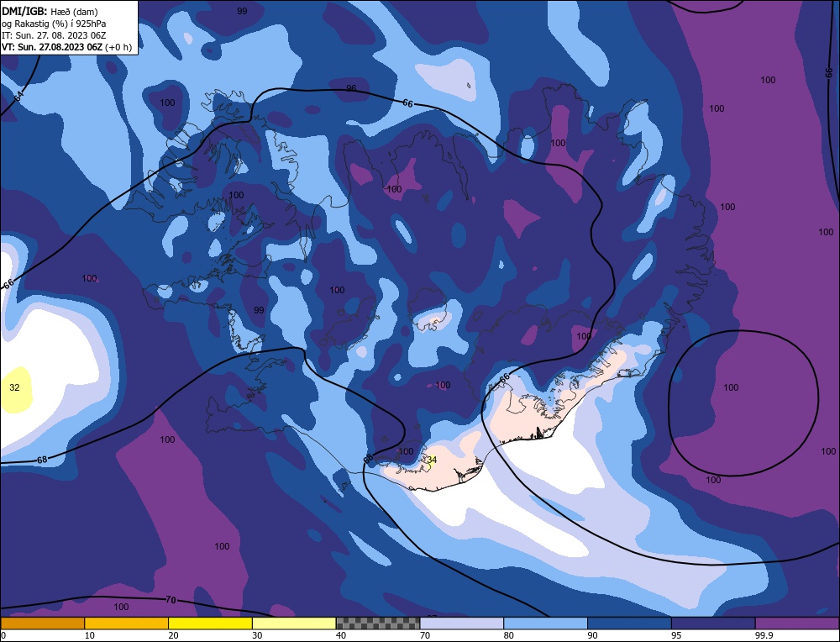Select the purple legend swatch above 99.9
Screen dimensions: 840x642
797,624
